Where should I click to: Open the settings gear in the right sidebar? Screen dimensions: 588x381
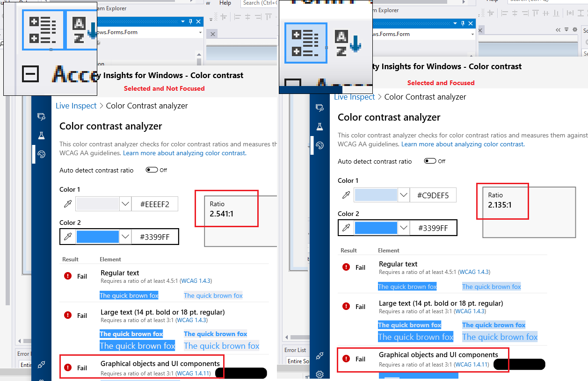click(319, 374)
